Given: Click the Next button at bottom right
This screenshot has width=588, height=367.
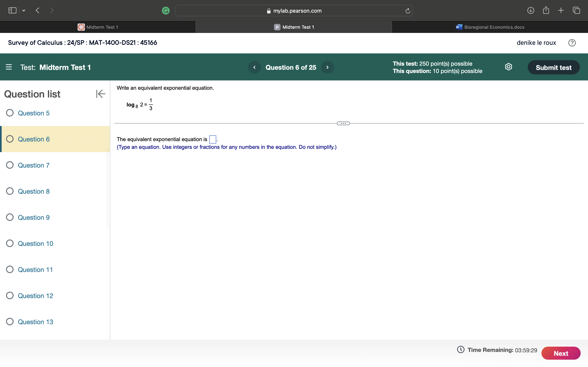Looking at the screenshot, I should click(561, 353).
